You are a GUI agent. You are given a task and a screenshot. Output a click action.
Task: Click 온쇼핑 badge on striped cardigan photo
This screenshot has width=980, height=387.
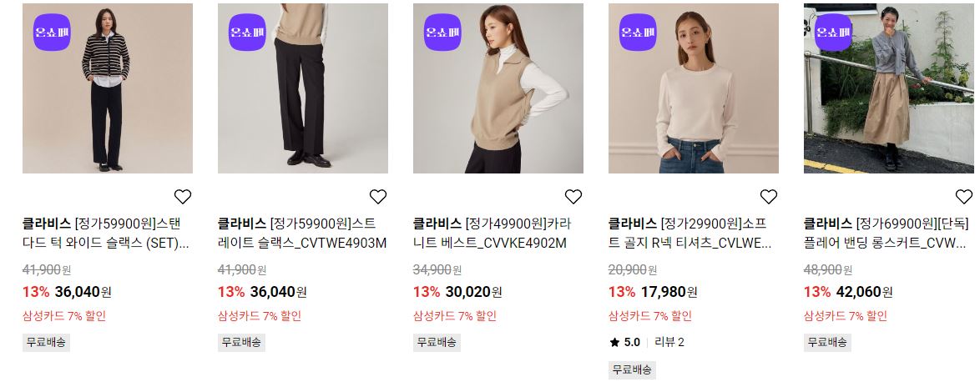point(52,33)
